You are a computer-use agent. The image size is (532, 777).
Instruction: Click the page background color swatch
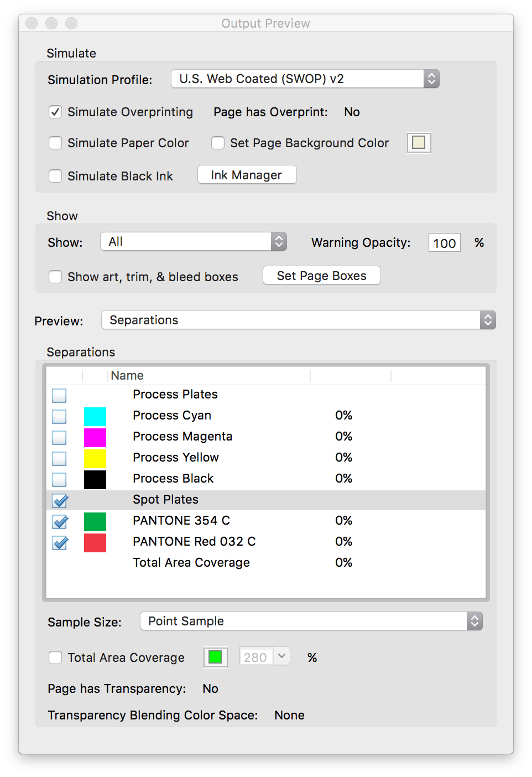419,142
